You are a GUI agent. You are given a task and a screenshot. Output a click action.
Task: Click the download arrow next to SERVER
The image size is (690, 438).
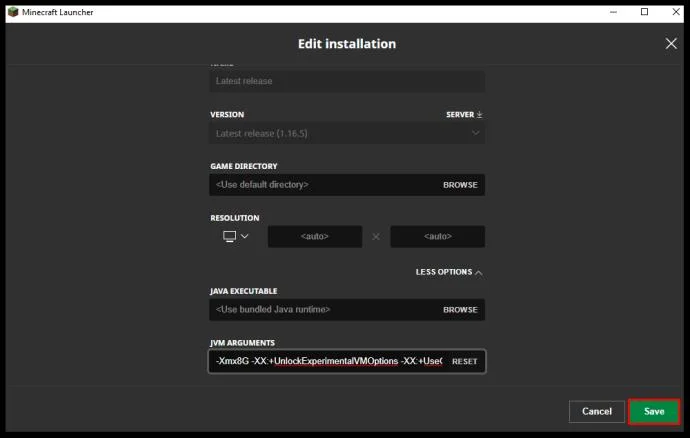[x=480, y=114]
